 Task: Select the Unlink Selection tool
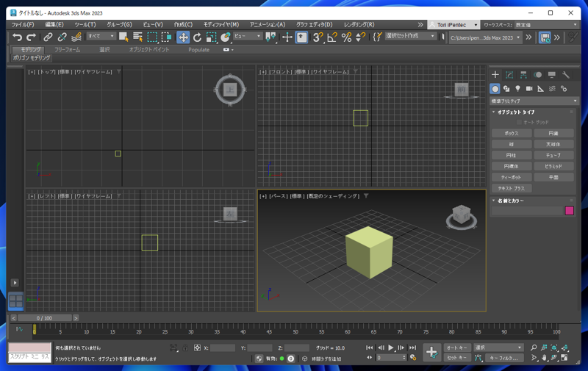(x=62, y=37)
